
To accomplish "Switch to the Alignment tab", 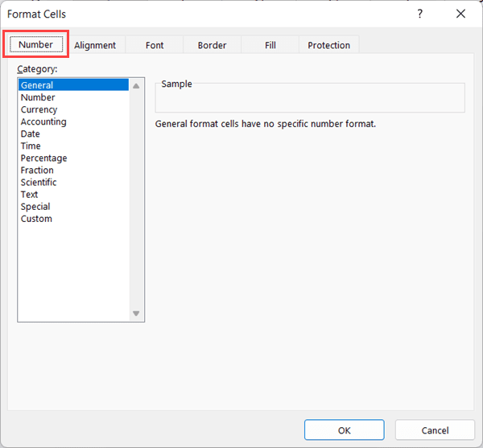I will point(95,46).
